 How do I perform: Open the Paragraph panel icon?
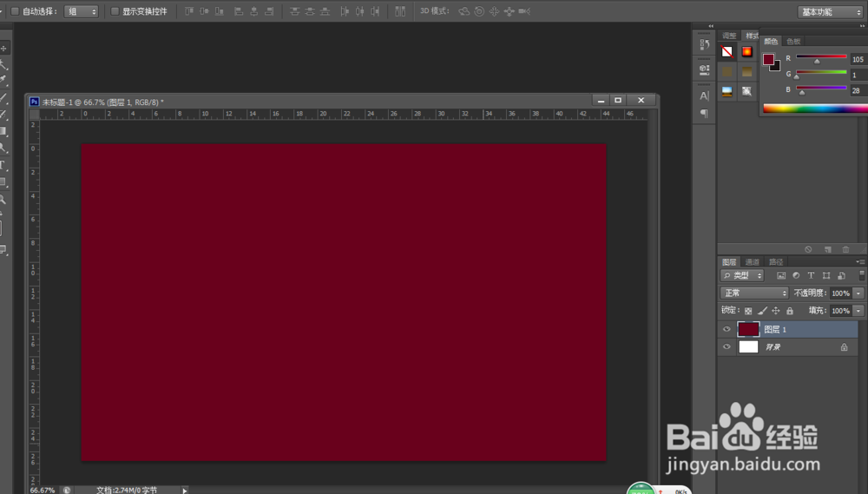(x=704, y=113)
